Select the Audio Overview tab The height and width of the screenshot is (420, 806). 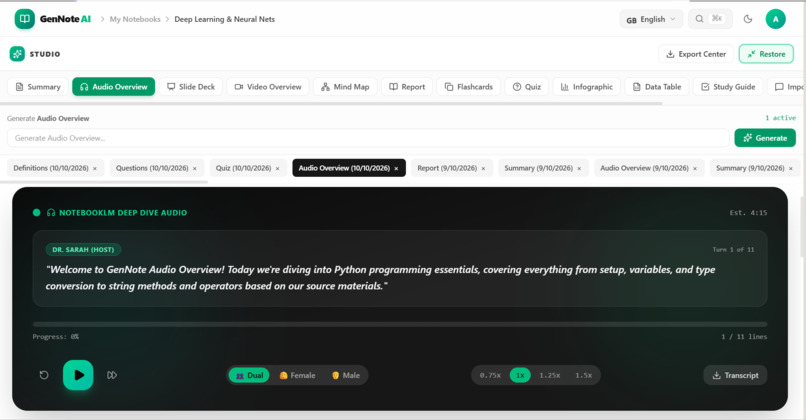click(x=114, y=87)
